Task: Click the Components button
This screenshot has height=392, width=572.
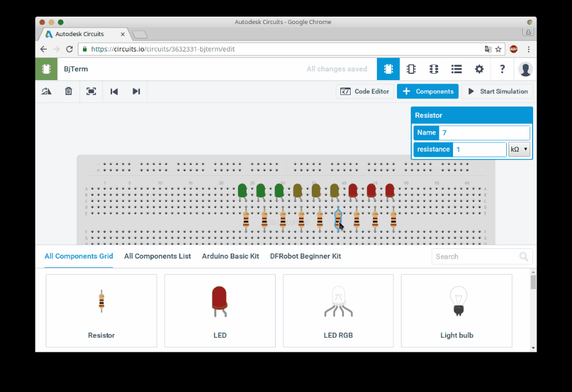Action: [428, 91]
